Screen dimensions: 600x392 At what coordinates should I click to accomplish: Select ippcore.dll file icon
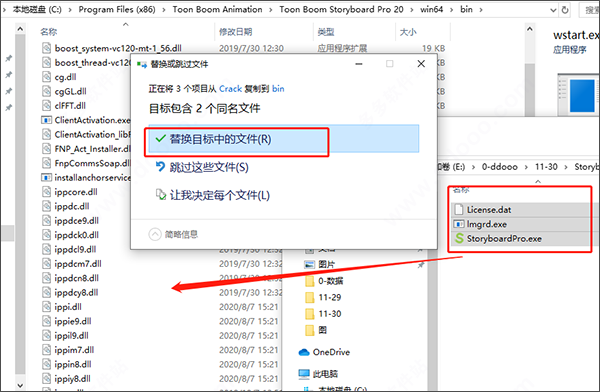point(46,192)
